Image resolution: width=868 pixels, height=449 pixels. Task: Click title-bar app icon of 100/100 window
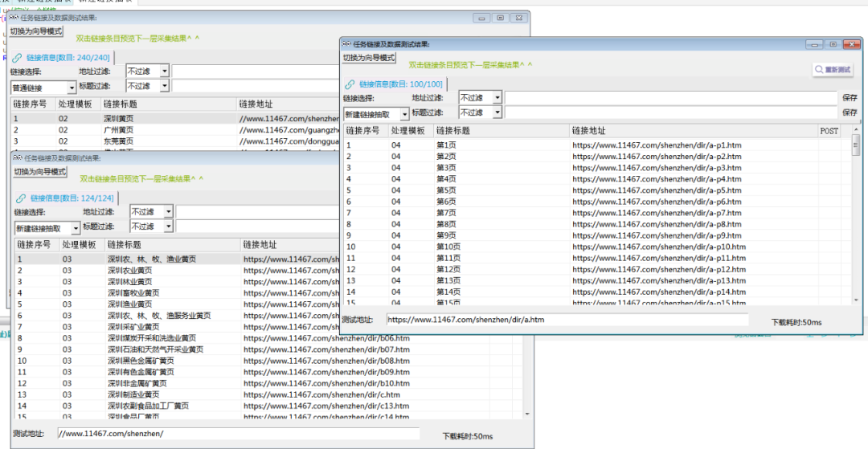pyautogui.click(x=346, y=43)
